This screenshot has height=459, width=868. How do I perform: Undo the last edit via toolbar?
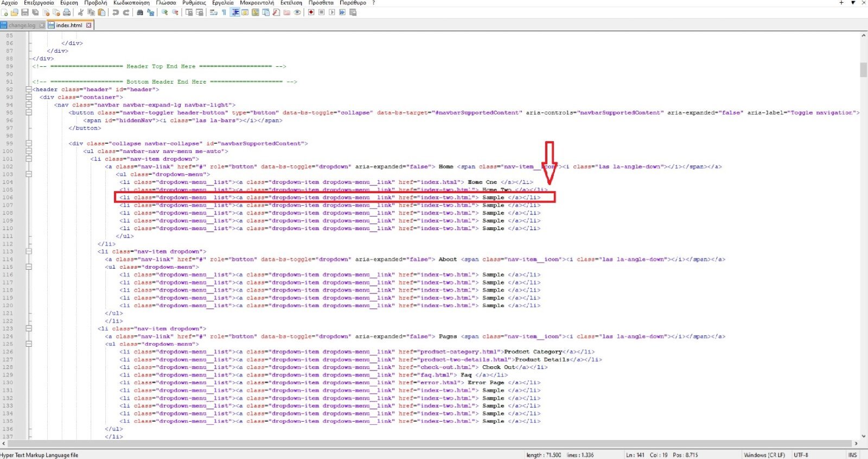[116, 12]
